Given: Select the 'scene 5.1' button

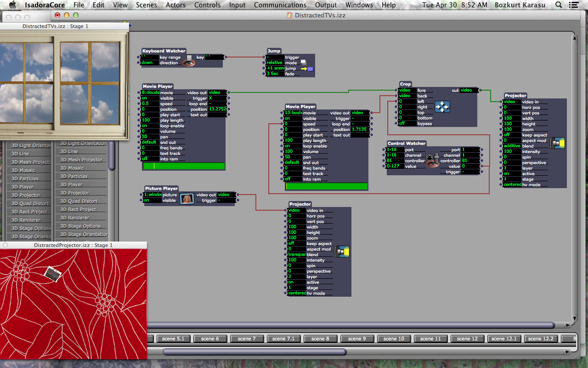Looking at the screenshot, I should point(173,339).
